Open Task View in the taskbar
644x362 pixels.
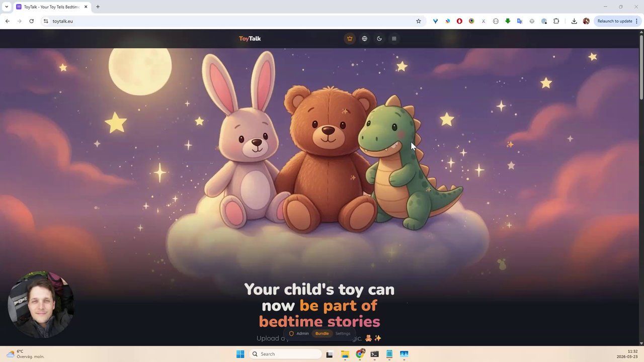coord(330,354)
